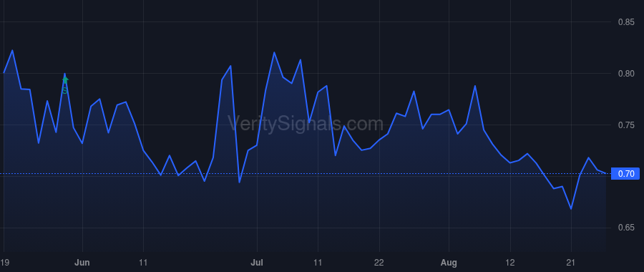Click the 22 date label on time axis

[x=379, y=262]
